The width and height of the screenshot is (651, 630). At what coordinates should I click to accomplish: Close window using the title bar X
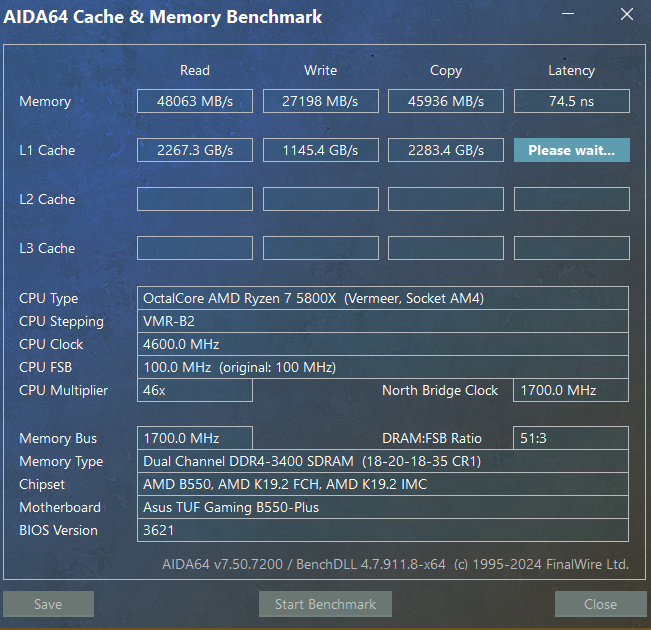click(x=627, y=14)
